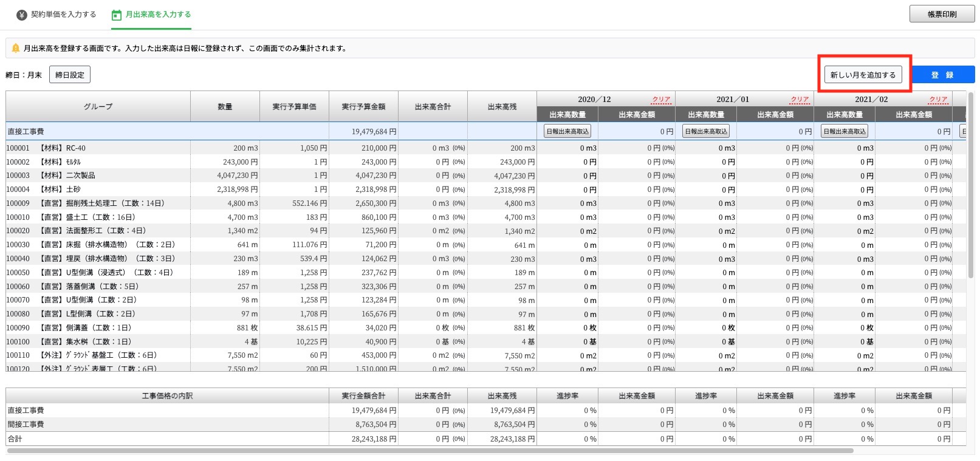Click the blue 登録 button
Viewport: 980px width, 461px height.
coord(942,75)
